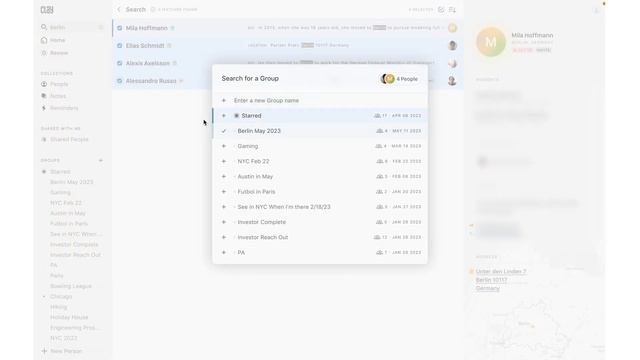Select Gaming group in sidebar
The height and width of the screenshot is (360, 640).
click(60, 192)
